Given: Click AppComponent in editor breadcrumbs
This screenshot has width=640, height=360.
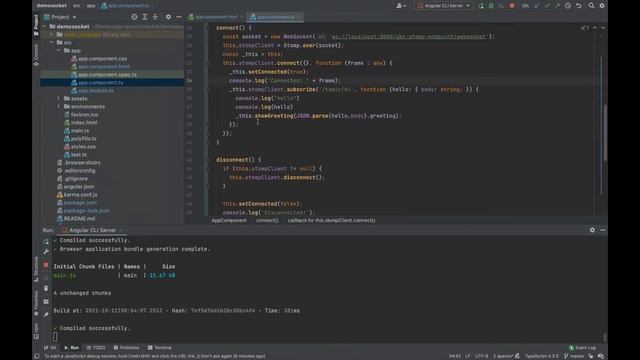Looking at the screenshot, I should point(229,220).
